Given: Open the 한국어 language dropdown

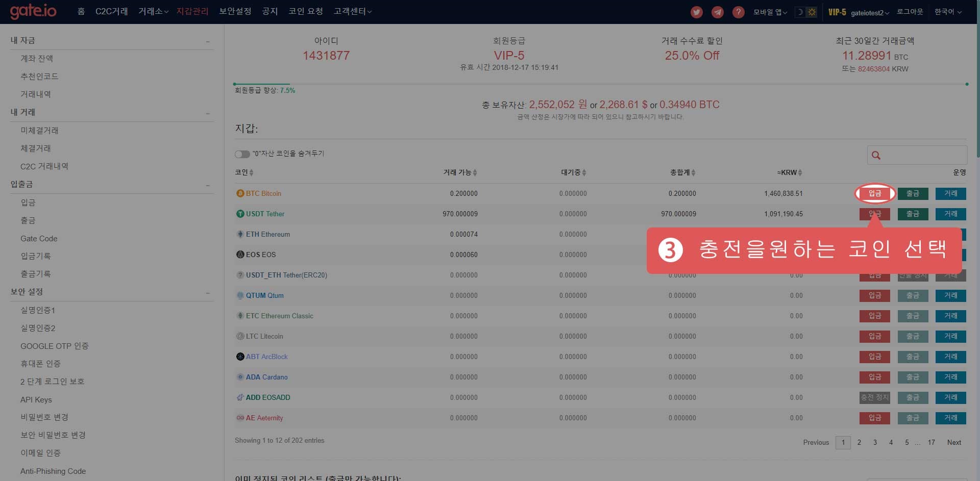Looking at the screenshot, I should tap(948, 12).
